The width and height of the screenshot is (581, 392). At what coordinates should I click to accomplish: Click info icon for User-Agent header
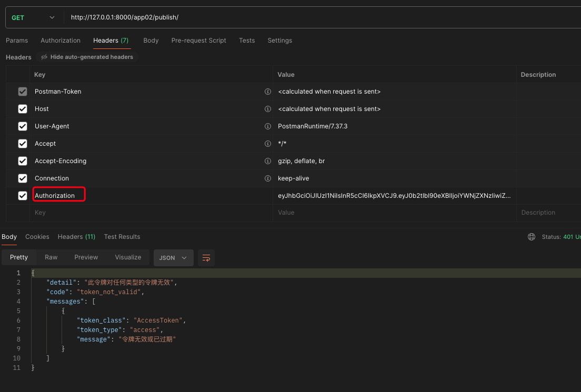tap(267, 126)
